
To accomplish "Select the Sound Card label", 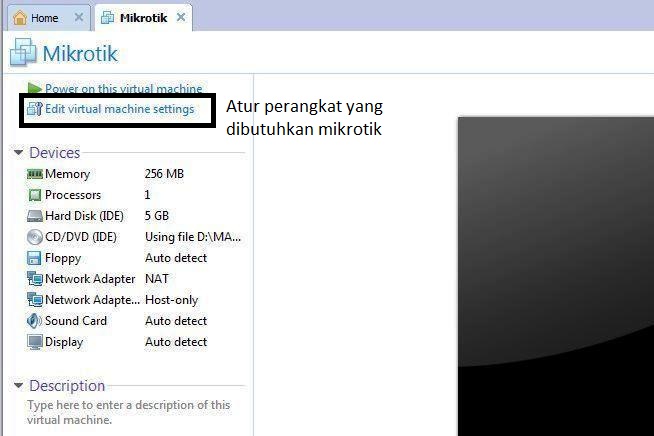I will (x=76, y=321).
